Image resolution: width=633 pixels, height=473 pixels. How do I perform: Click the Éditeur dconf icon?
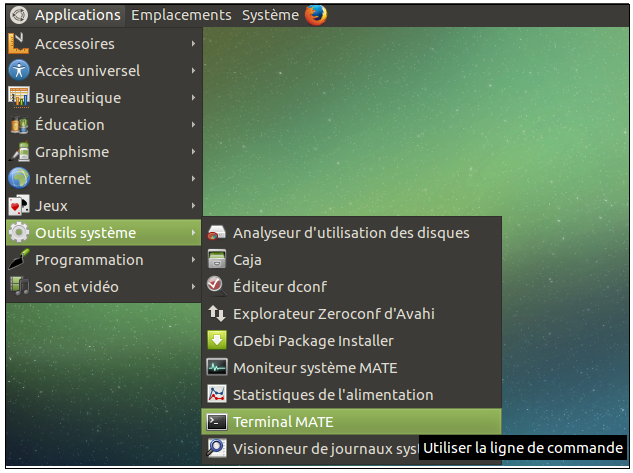point(217,286)
